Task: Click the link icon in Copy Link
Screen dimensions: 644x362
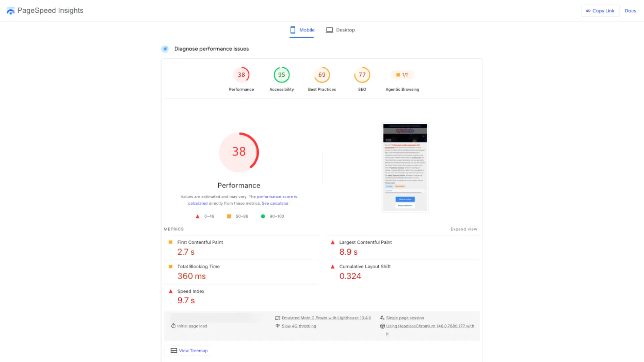Action: [588, 11]
